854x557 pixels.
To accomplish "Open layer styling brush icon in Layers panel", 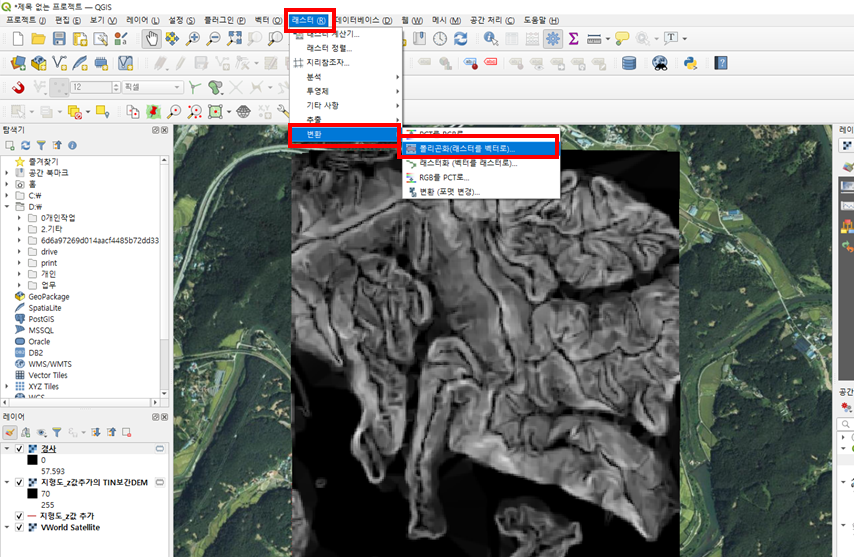I will [x=10, y=432].
